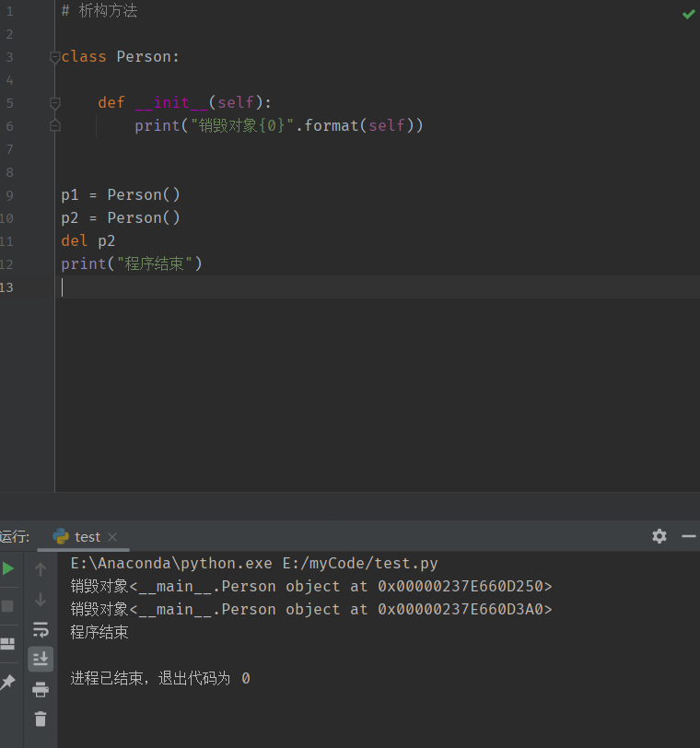Click the 'del p2' line in editor
This screenshot has width=700, height=748.
(x=88, y=240)
